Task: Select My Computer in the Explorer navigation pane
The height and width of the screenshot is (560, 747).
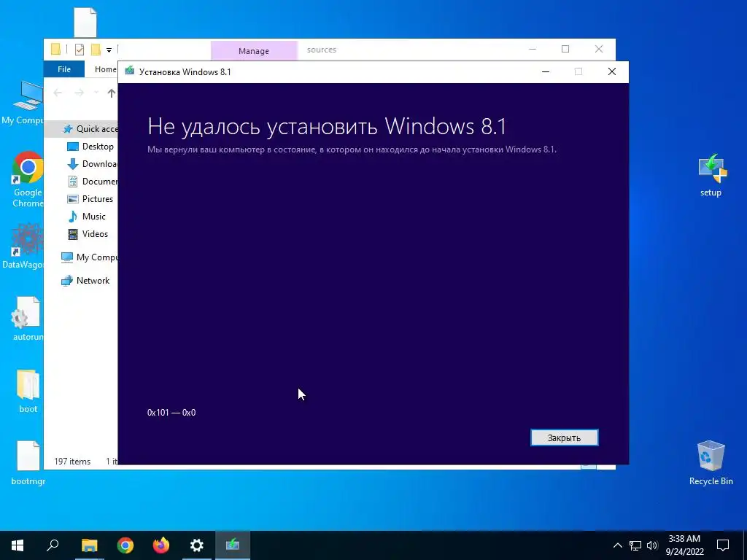Action: (90, 257)
